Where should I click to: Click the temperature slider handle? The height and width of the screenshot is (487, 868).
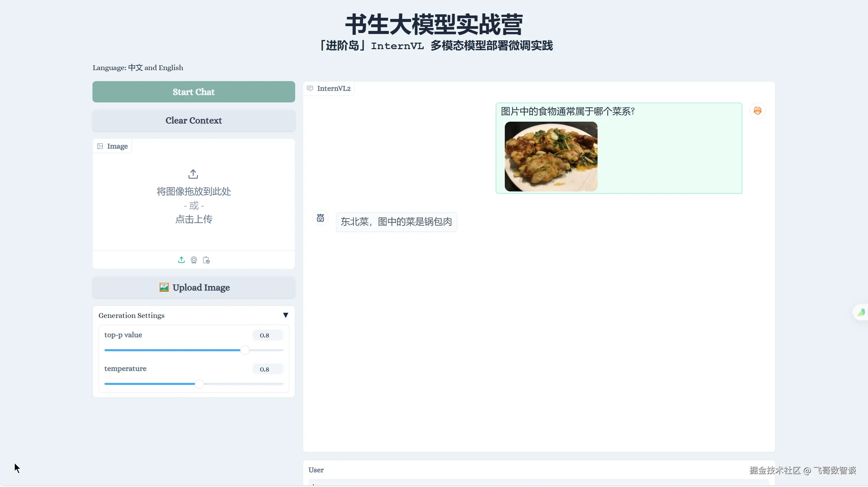pos(199,384)
